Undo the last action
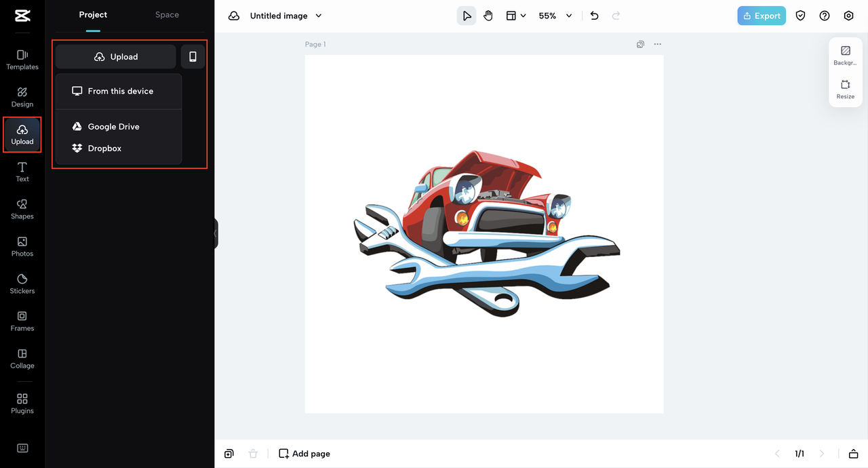Screen dimensions: 868x468 (x=595, y=16)
